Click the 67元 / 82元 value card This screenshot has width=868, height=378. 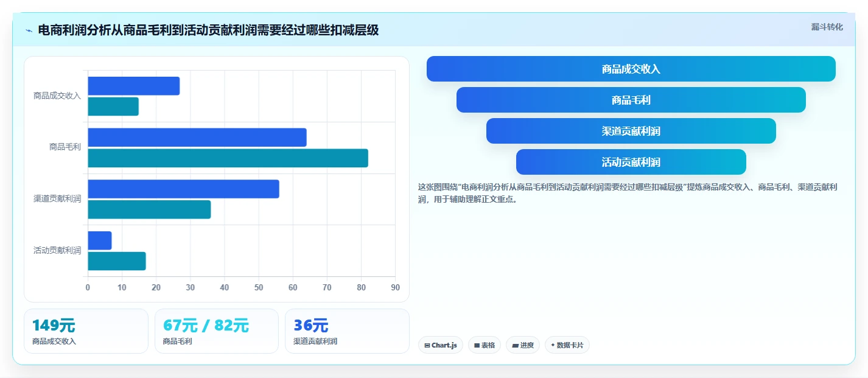[x=217, y=331]
